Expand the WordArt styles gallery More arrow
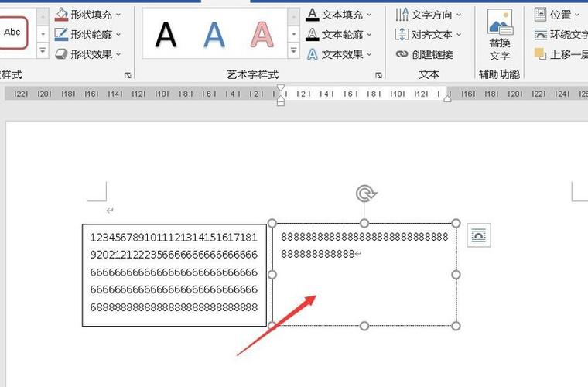588x387 pixels. [x=293, y=50]
